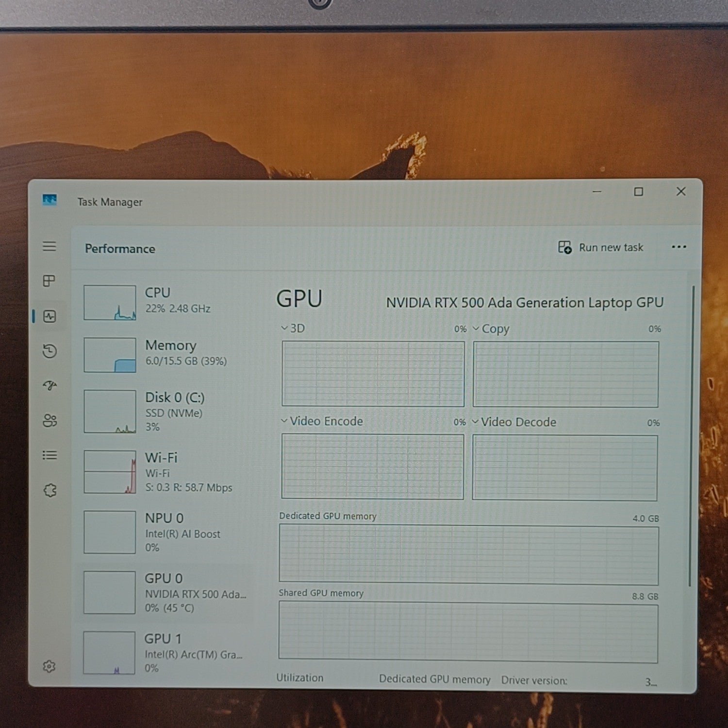Click the 3D usage graph

coord(373,374)
